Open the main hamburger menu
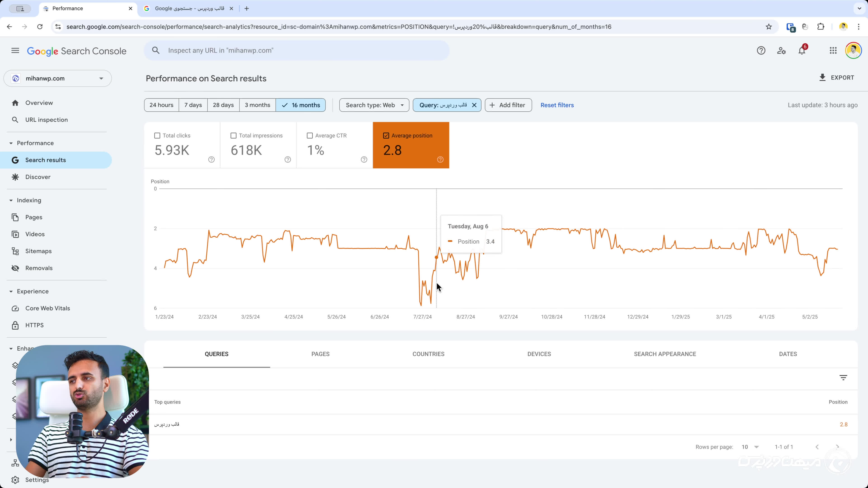 (x=15, y=51)
